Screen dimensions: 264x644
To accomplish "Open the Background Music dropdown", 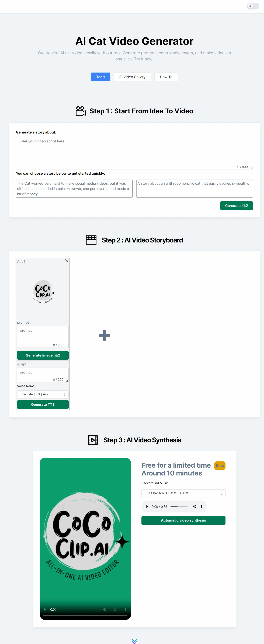I will click(x=183, y=493).
